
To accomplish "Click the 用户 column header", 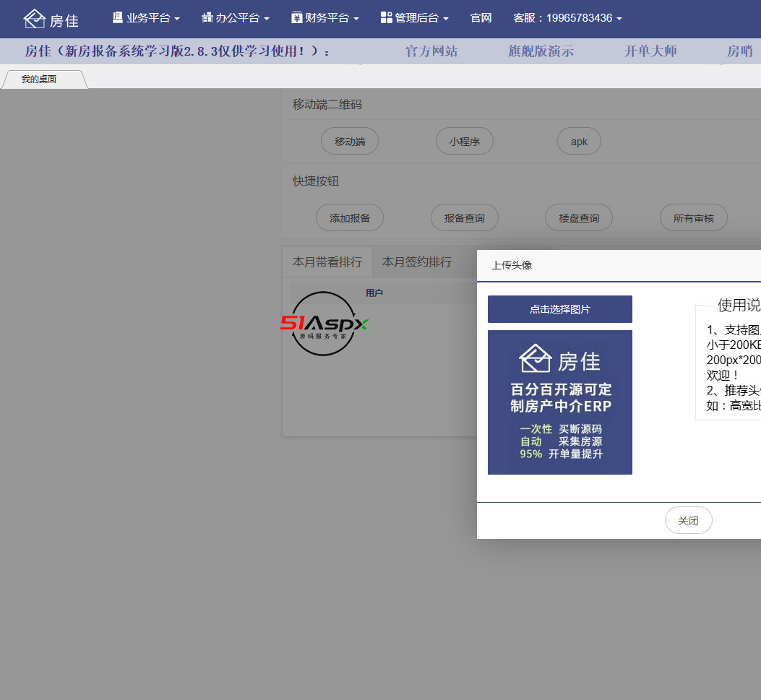I will tap(374, 293).
